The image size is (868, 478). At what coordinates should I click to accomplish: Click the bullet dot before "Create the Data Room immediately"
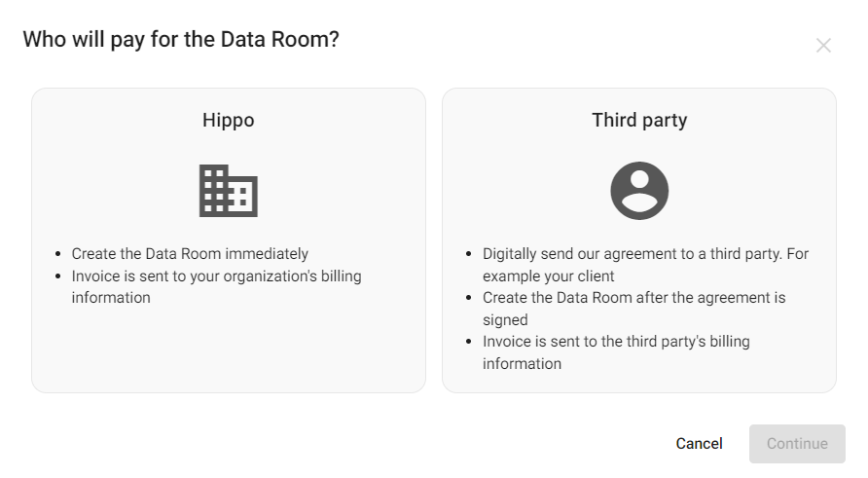(59, 255)
